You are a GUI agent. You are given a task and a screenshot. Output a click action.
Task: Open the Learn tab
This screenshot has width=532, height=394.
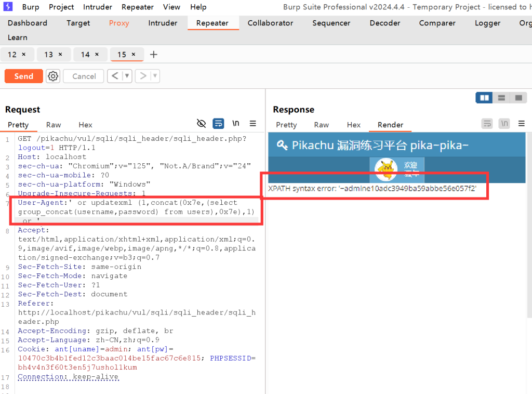(18, 37)
